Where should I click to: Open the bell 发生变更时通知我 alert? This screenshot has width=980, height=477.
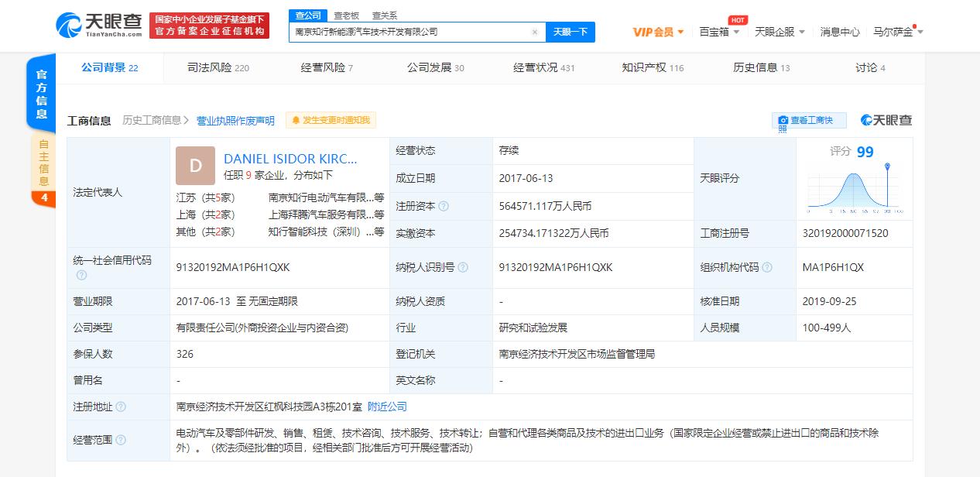[x=331, y=120]
